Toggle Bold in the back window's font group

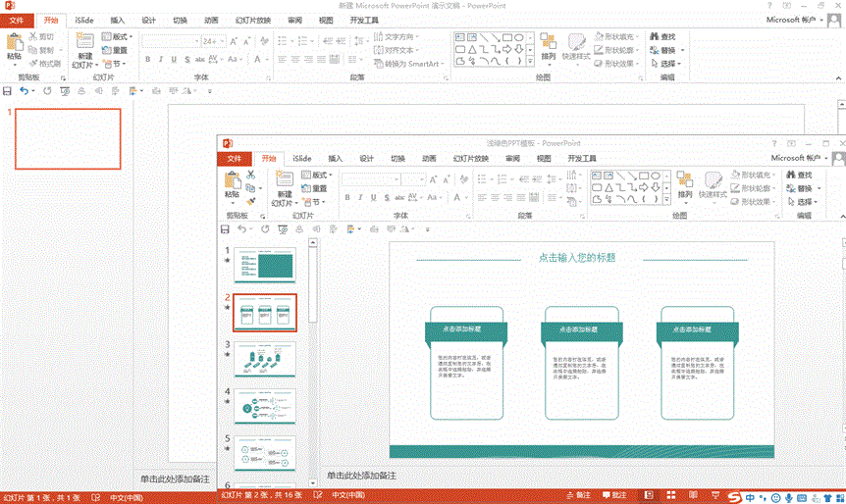(147, 59)
